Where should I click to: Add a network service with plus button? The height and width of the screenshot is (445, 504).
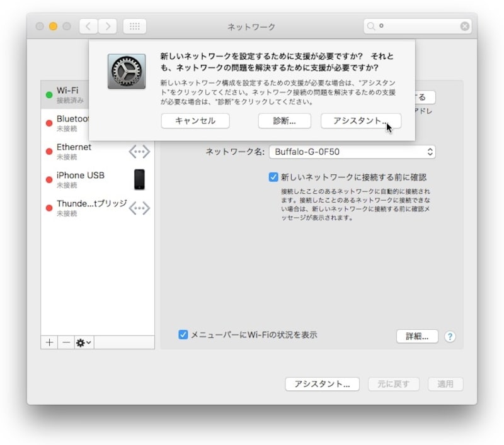tap(49, 342)
